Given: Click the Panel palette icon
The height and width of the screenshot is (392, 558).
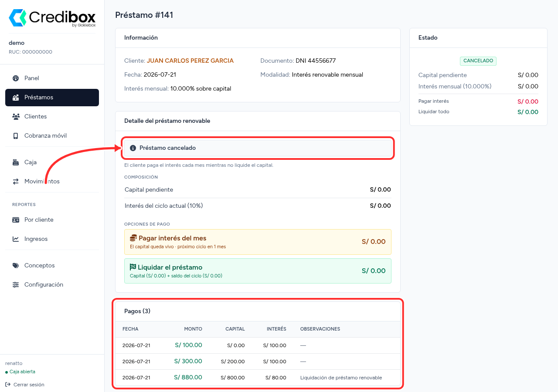Looking at the screenshot, I should point(16,78).
